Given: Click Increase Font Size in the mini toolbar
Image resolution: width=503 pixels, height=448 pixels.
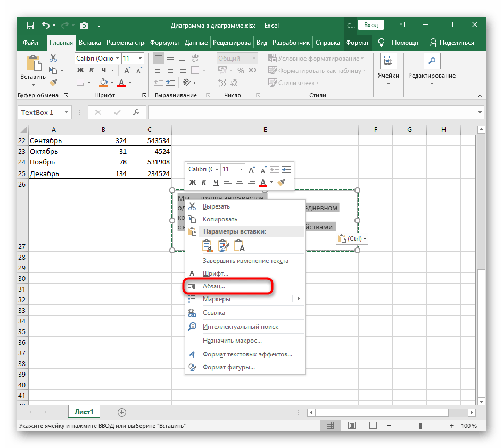Looking at the screenshot, I should (252, 169).
